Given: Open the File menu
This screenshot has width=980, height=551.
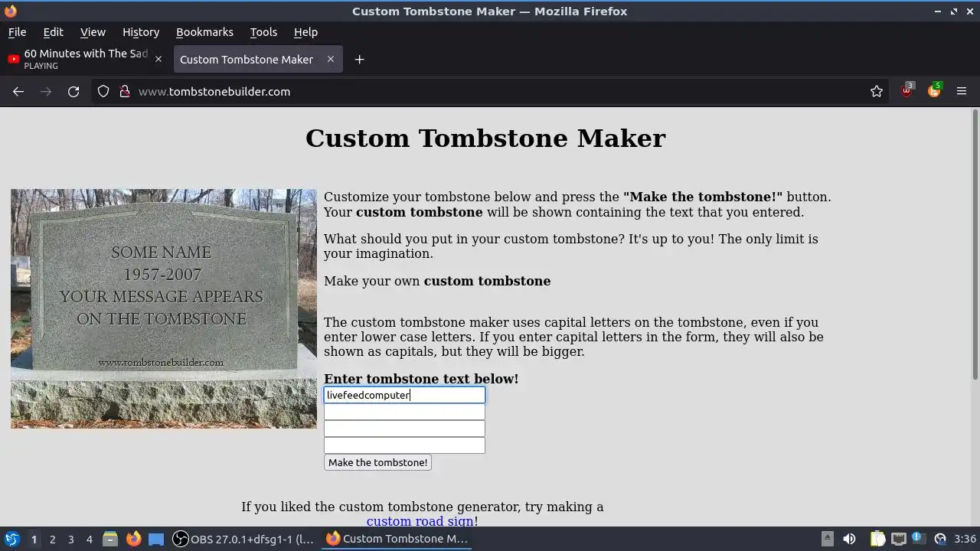Looking at the screenshot, I should tap(17, 32).
